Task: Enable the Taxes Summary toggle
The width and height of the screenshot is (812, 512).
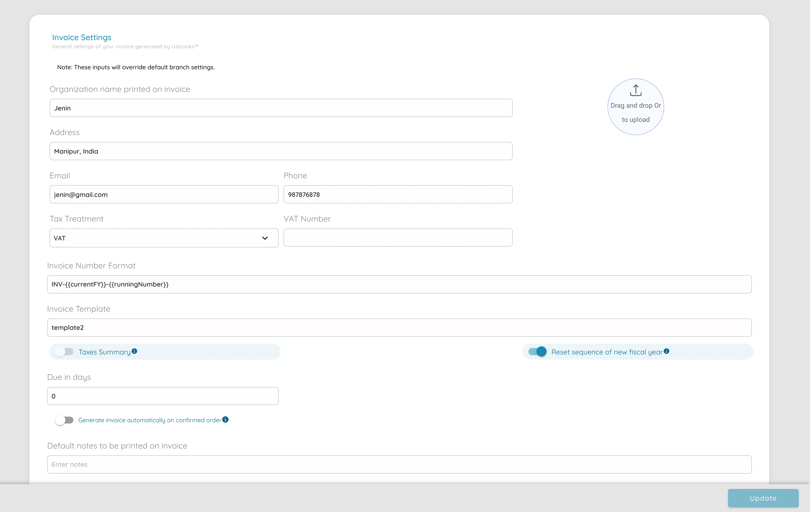Action: (x=64, y=352)
